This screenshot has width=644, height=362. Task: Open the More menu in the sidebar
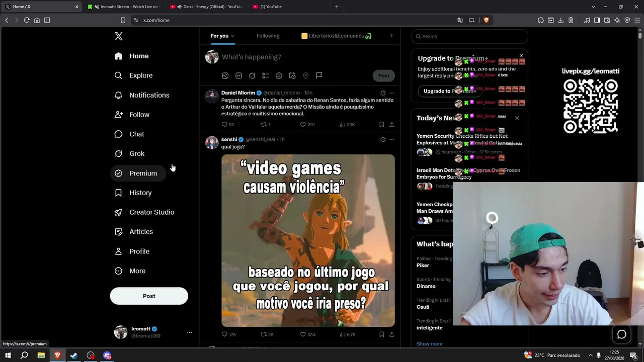click(130, 271)
